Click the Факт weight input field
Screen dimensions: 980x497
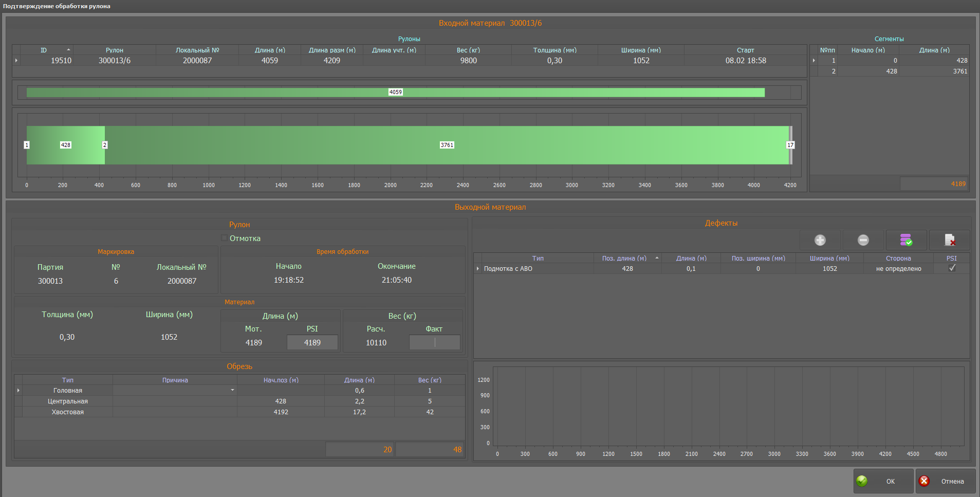click(434, 342)
